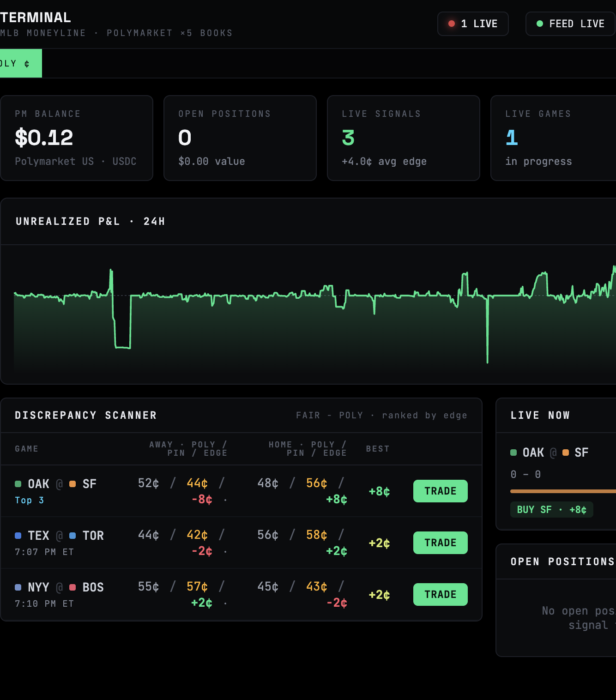Screen dimensions: 616x700
Task: Click the 57¢ away pin value for NYY
Action: [197, 586]
